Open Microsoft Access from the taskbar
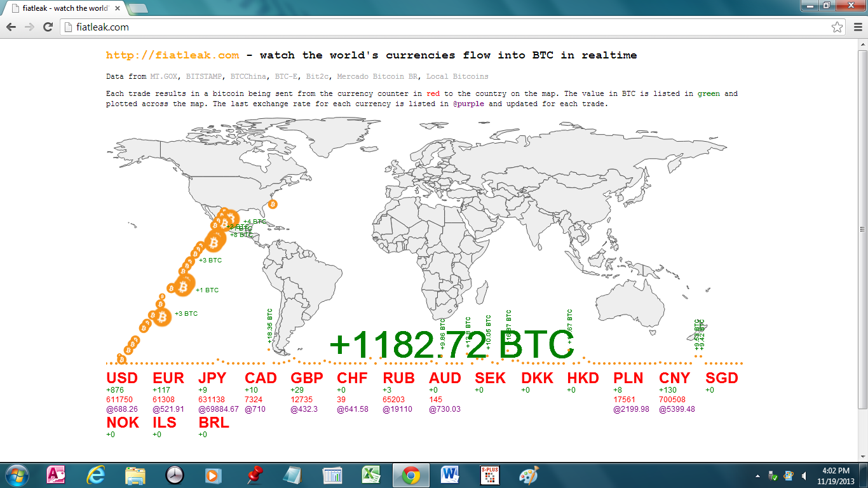This screenshot has height=488, width=868. [56, 475]
